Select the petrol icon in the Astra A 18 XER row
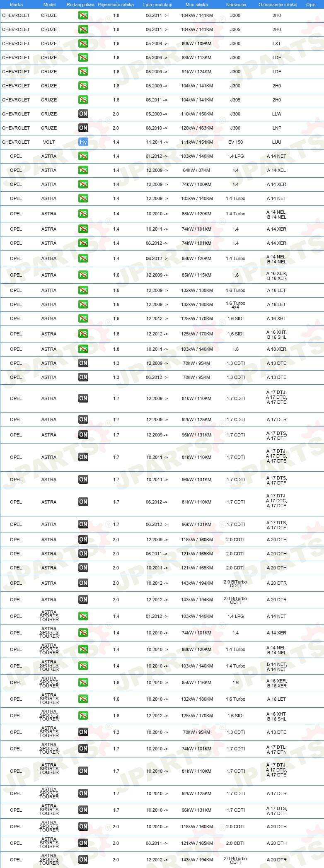 [83, 349]
